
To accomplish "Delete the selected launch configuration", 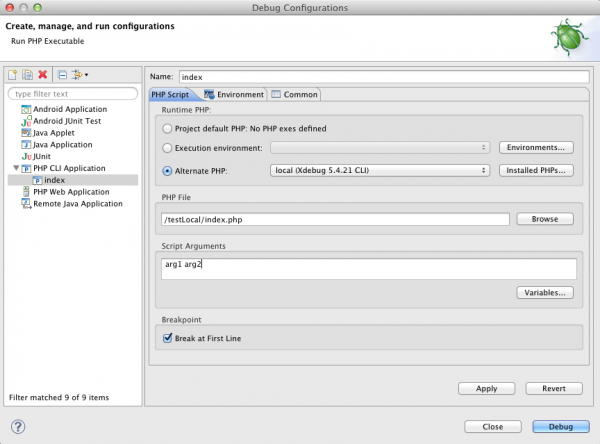I will [43, 75].
